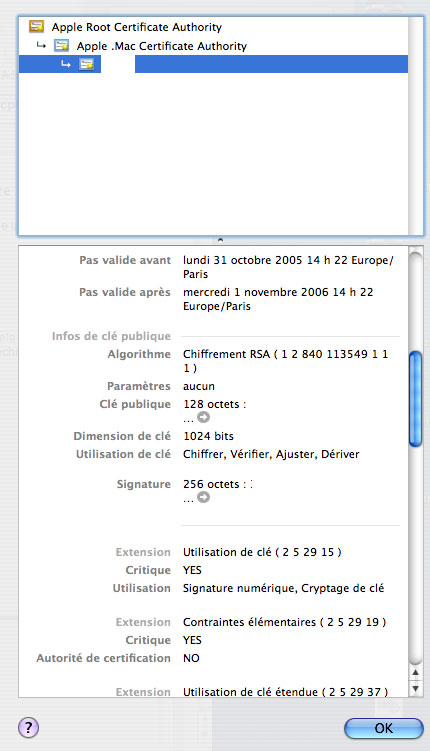Click the '1024 bits' key size value
This screenshot has width=430, height=751.
208,436
